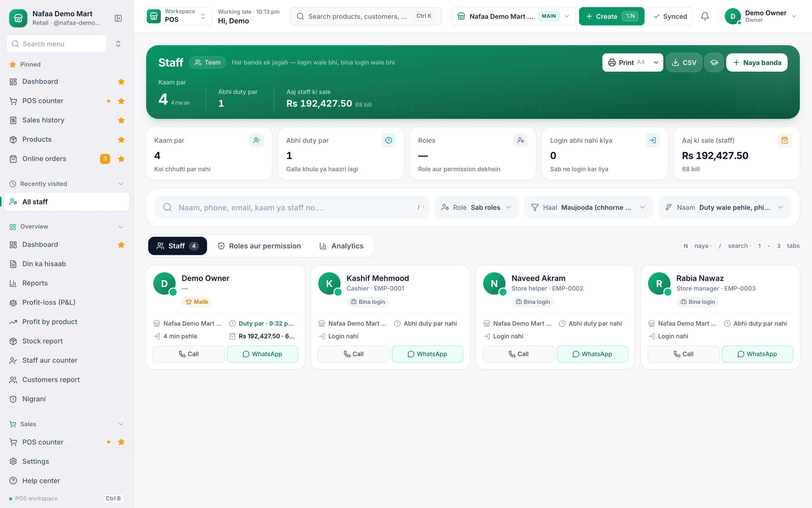The width and height of the screenshot is (812, 508).
Task: Open the notifications bell
Action: point(705,16)
